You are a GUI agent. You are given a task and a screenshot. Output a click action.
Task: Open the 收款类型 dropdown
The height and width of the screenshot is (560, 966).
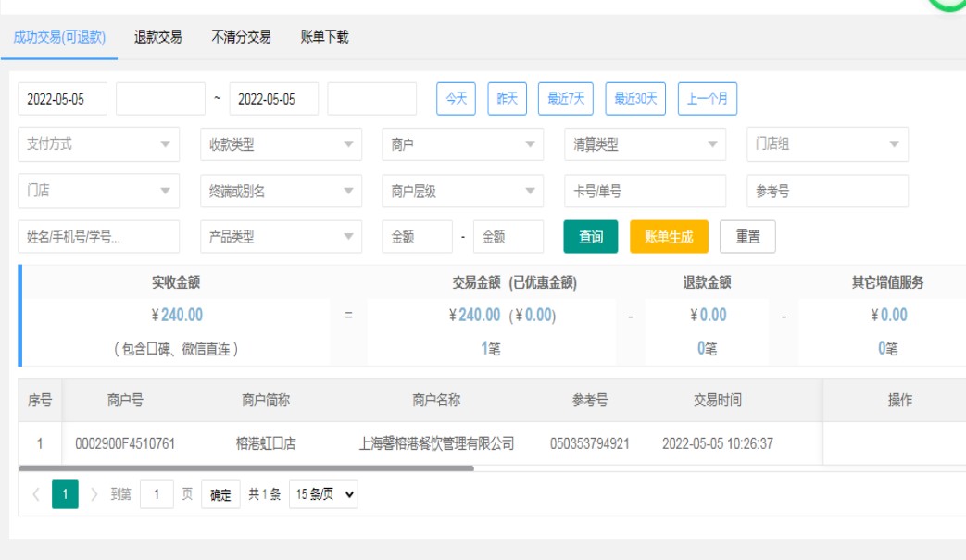[x=281, y=144]
